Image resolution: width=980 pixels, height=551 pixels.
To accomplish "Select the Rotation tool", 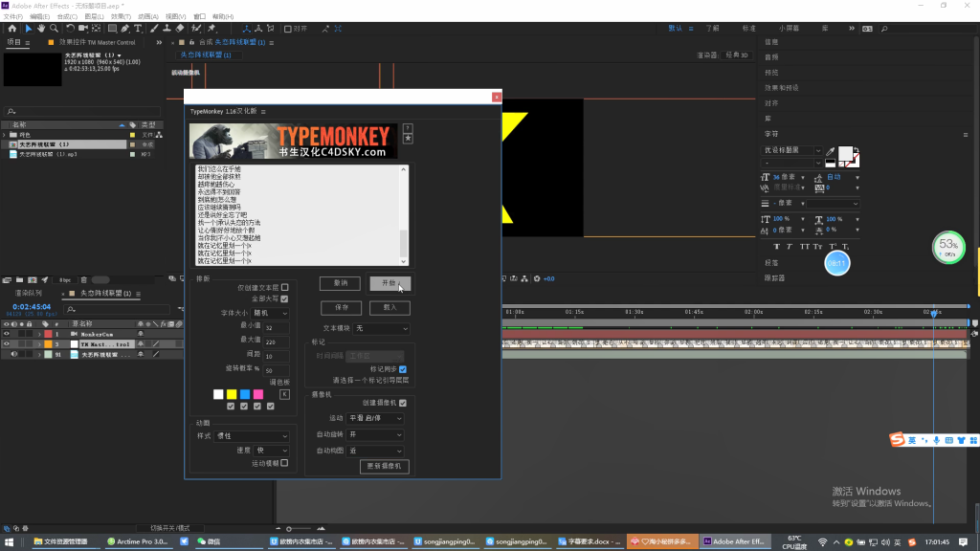I will [x=70, y=29].
